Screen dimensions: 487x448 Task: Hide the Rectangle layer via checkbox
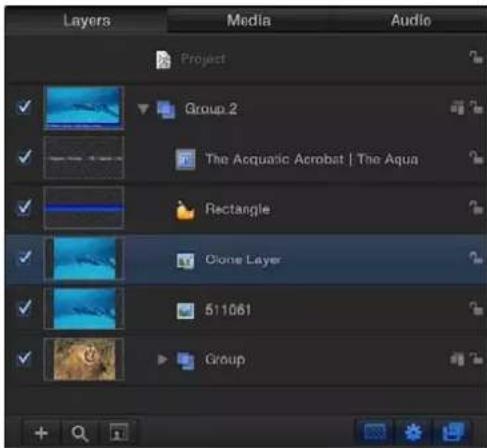(24, 207)
